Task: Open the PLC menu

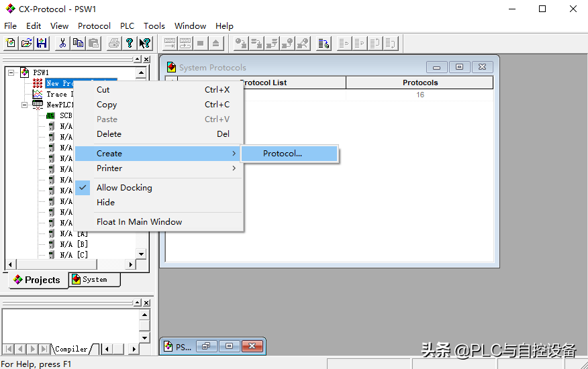Action: tap(127, 26)
